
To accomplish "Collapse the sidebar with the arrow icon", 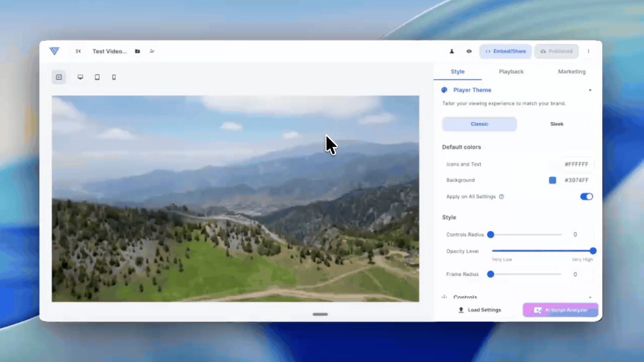I will pos(78,51).
